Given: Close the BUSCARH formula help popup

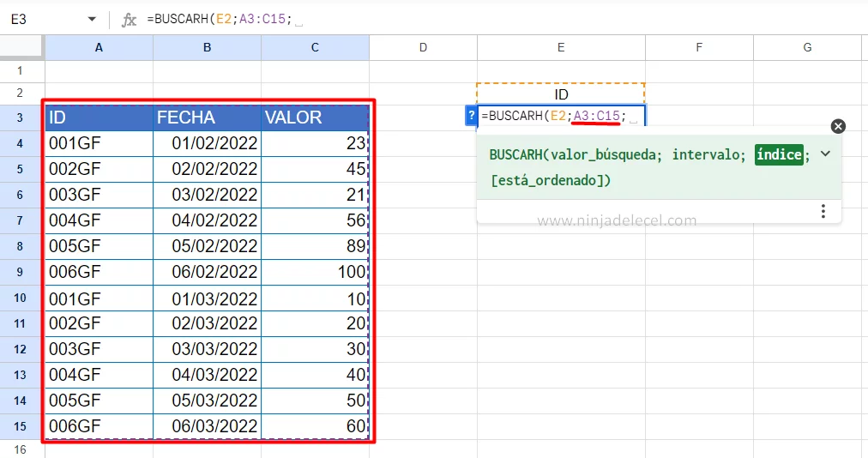Looking at the screenshot, I should [838, 126].
